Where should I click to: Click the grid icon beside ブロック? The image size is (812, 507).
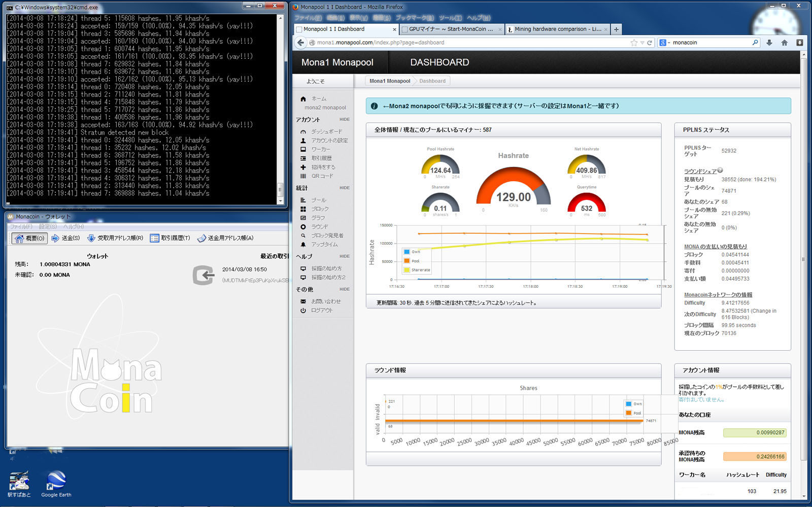coord(303,209)
